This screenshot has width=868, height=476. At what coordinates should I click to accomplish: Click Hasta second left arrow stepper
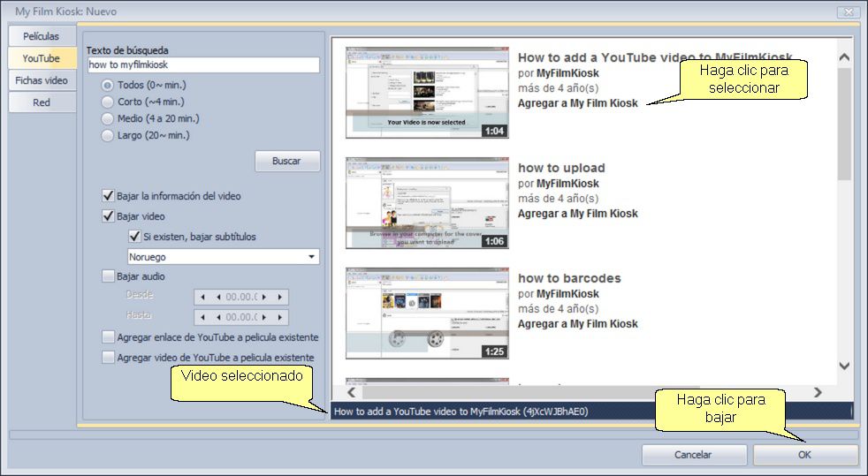[218, 317]
